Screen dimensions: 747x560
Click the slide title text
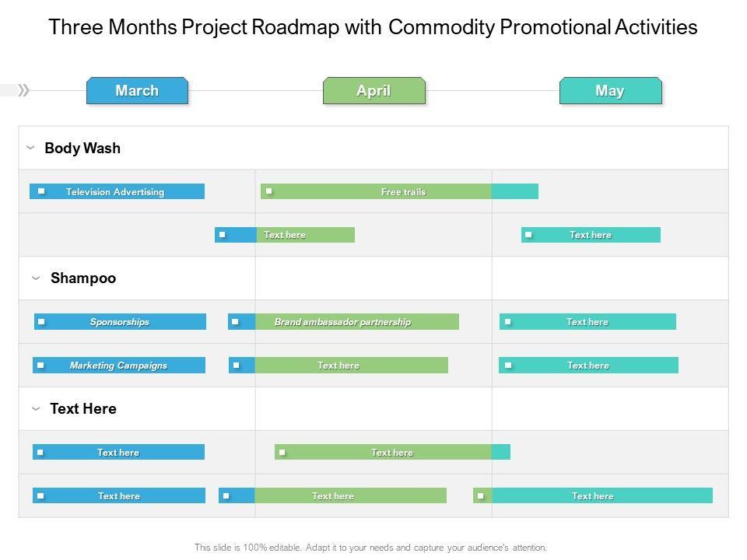click(x=373, y=28)
